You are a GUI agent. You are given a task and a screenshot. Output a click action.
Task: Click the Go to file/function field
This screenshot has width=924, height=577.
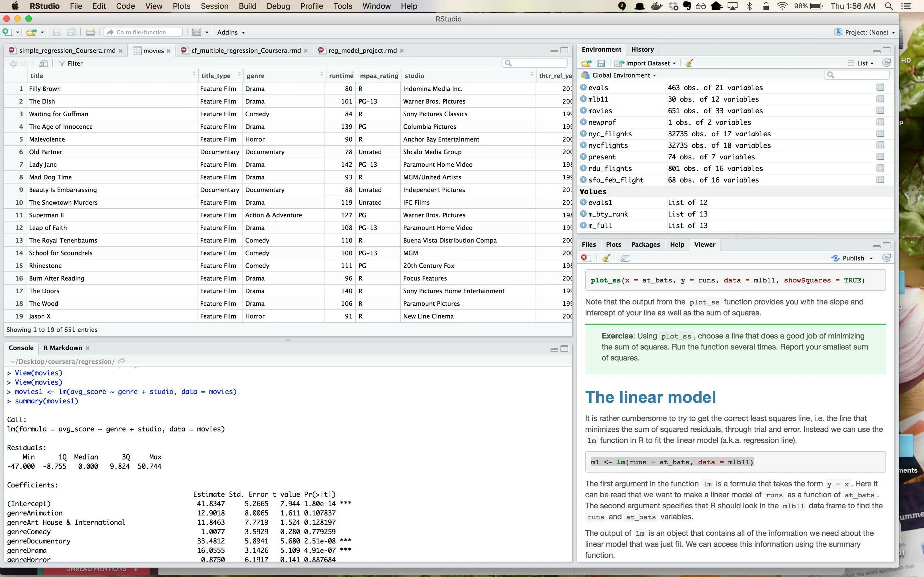click(142, 32)
